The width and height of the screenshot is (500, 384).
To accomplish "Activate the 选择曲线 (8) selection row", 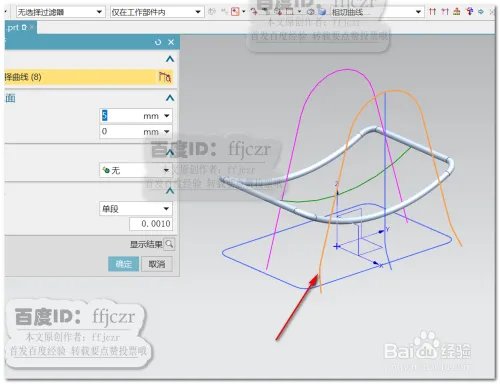I will 89,77.
